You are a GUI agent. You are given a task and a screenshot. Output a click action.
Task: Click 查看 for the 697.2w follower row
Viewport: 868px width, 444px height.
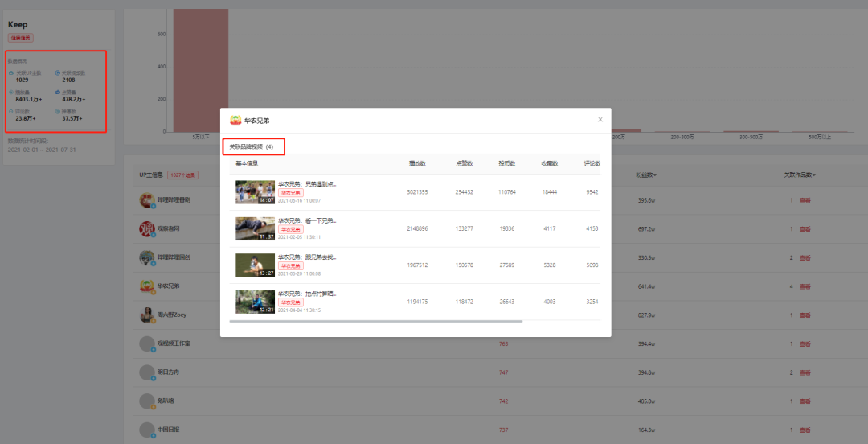[805, 229]
